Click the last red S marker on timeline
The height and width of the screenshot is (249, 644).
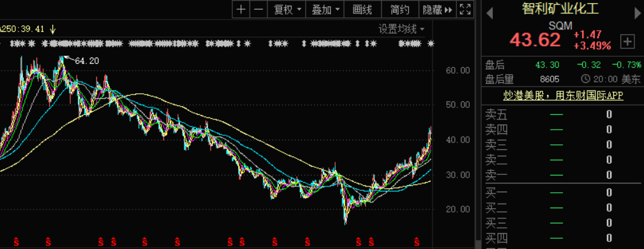(x=417, y=241)
